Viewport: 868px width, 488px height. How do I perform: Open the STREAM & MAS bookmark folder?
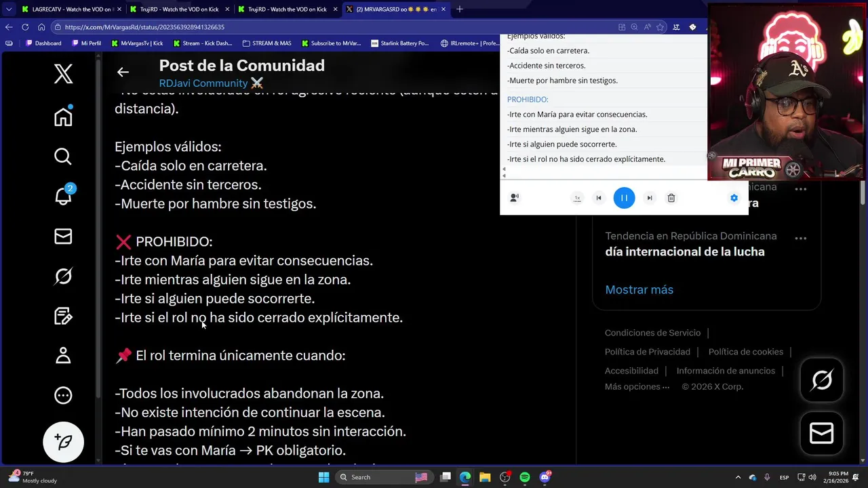(x=267, y=43)
